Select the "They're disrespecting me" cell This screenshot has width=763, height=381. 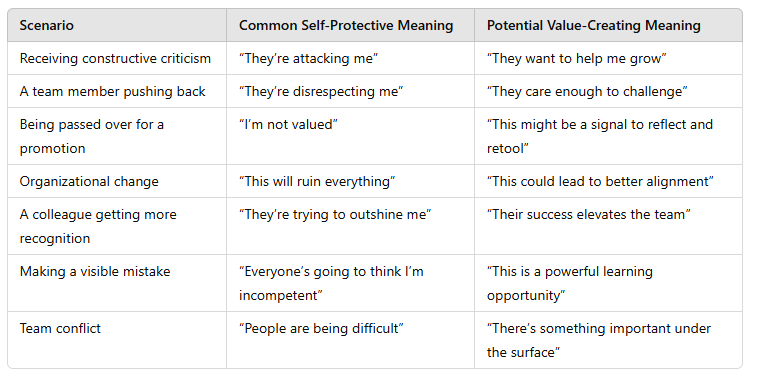[x=350, y=91]
